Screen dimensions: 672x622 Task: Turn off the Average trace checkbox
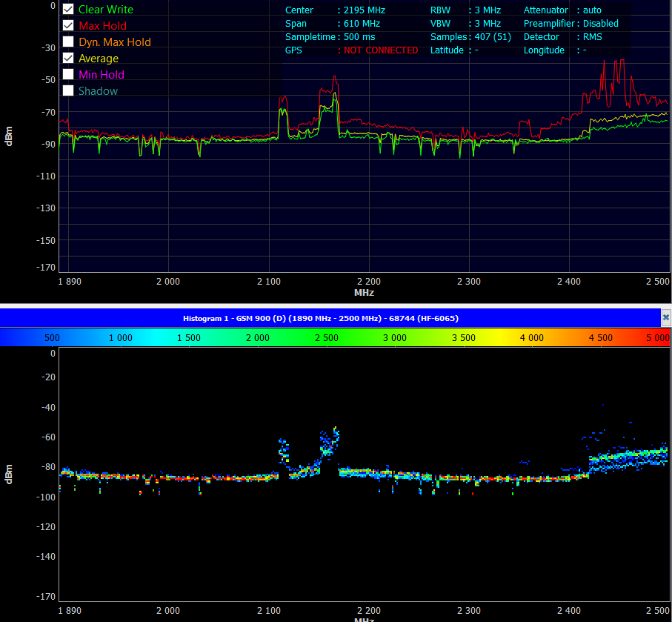click(68, 59)
